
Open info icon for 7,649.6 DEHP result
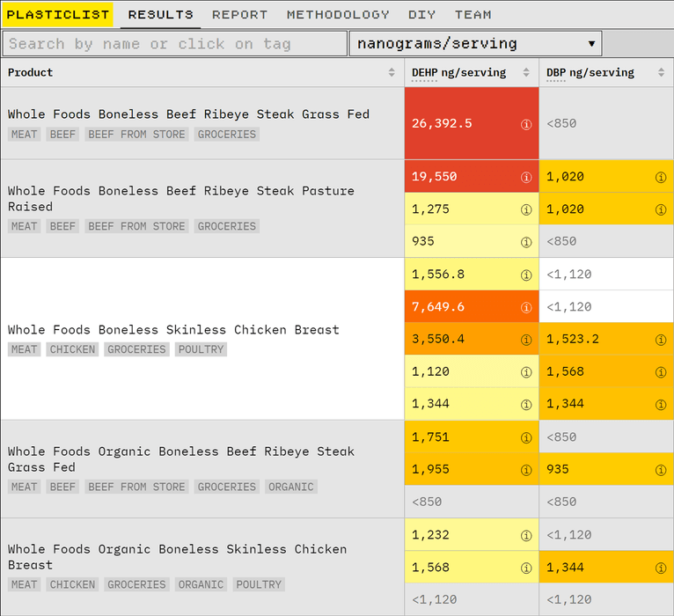(526, 307)
